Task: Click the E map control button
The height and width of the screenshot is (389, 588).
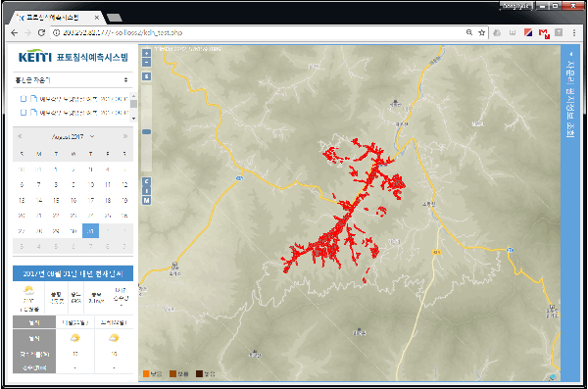Action: click(147, 76)
